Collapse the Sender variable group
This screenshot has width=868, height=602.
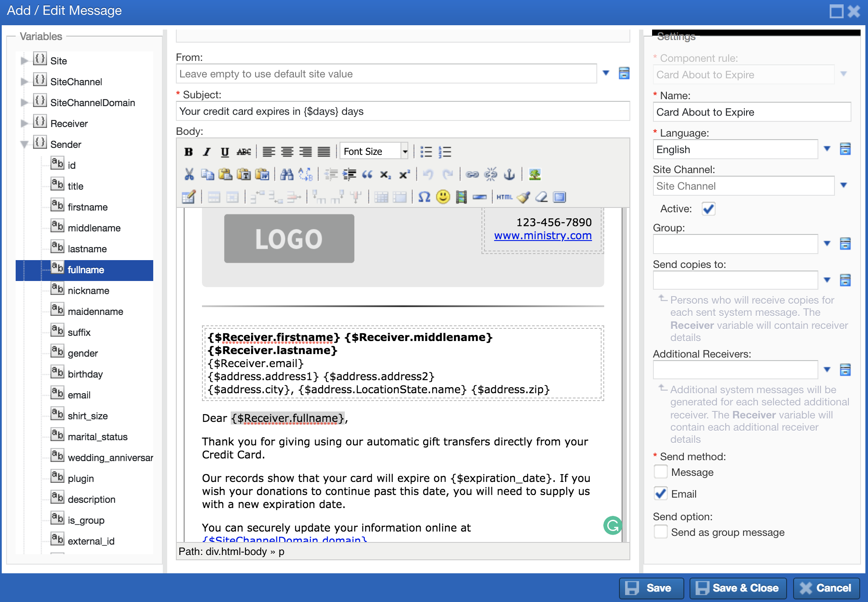coord(25,144)
